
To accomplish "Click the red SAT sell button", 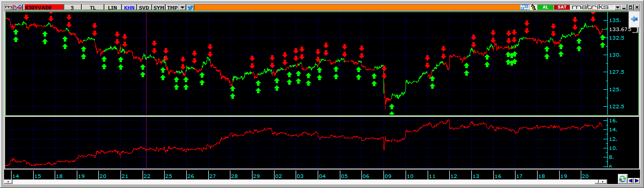I will click(x=562, y=7).
